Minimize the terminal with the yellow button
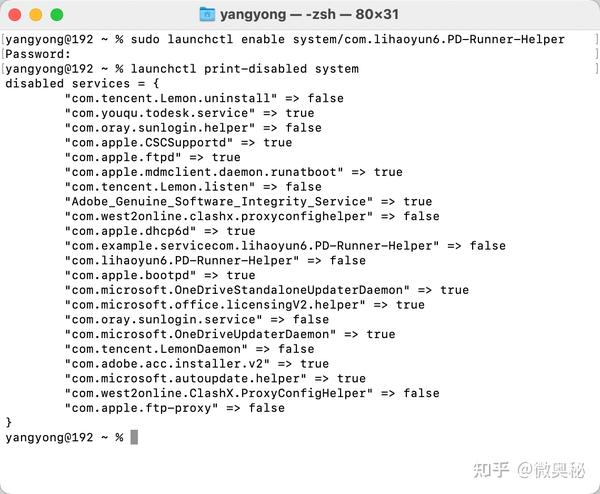 click(36, 15)
